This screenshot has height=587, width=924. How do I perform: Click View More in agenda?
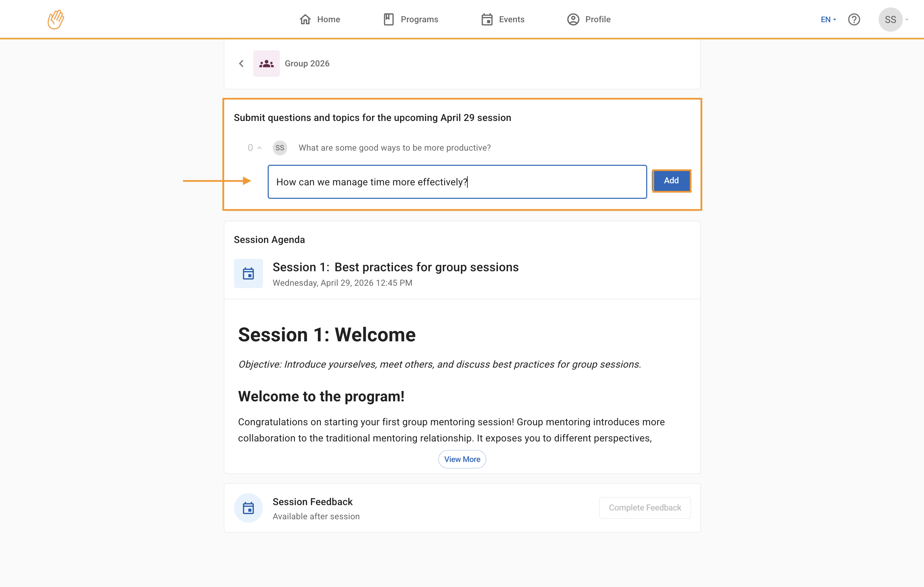tap(462, 459)
